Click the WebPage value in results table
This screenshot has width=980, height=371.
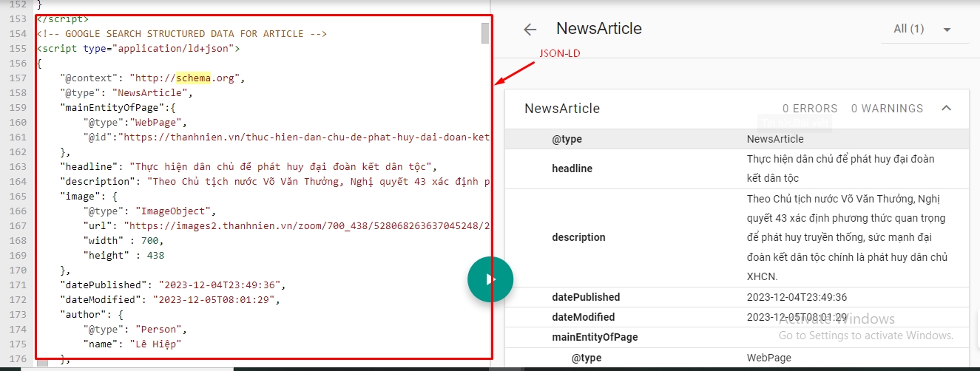768,358
